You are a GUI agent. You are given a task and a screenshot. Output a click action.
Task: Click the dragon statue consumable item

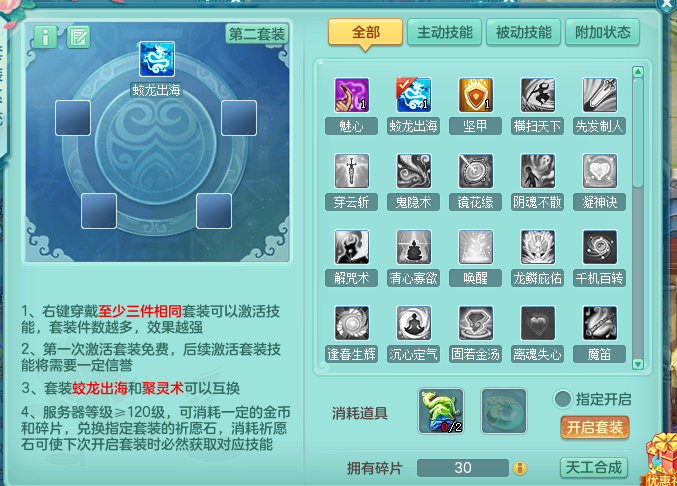(x=441, y=411)
